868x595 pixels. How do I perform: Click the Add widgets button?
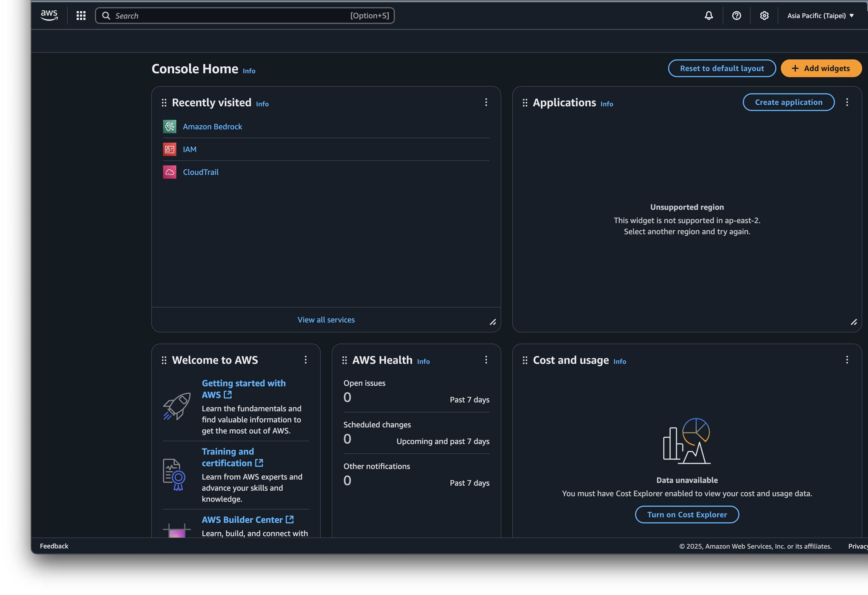(x=821, y=68)
